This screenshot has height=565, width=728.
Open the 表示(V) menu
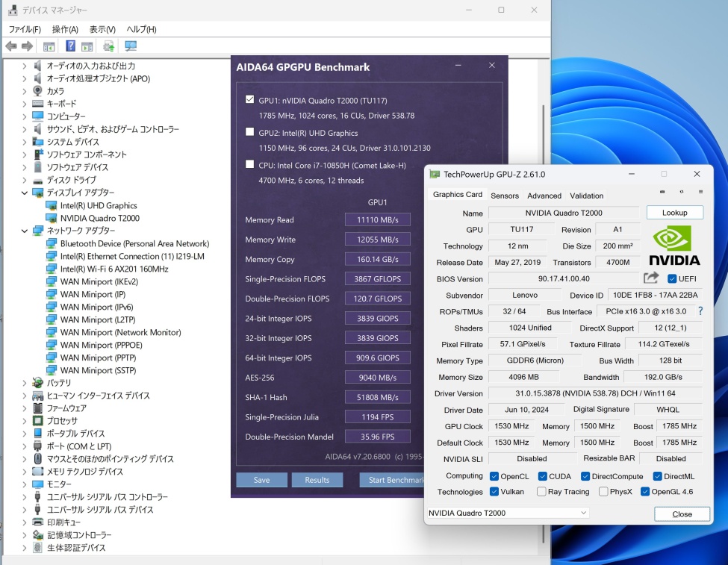tap(102, 29)
